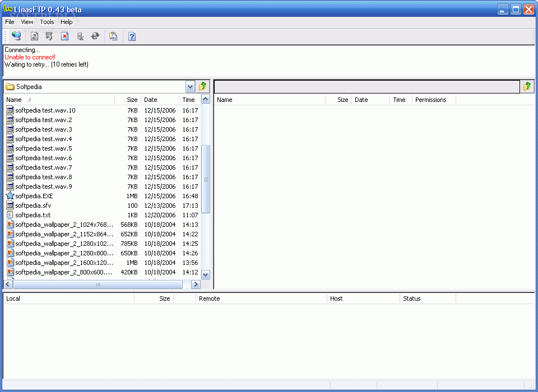The width and height of the screenshot is (538, 392).
Task: Click the grayed undo arrow toolbar icon
Action: click(49, 36)
